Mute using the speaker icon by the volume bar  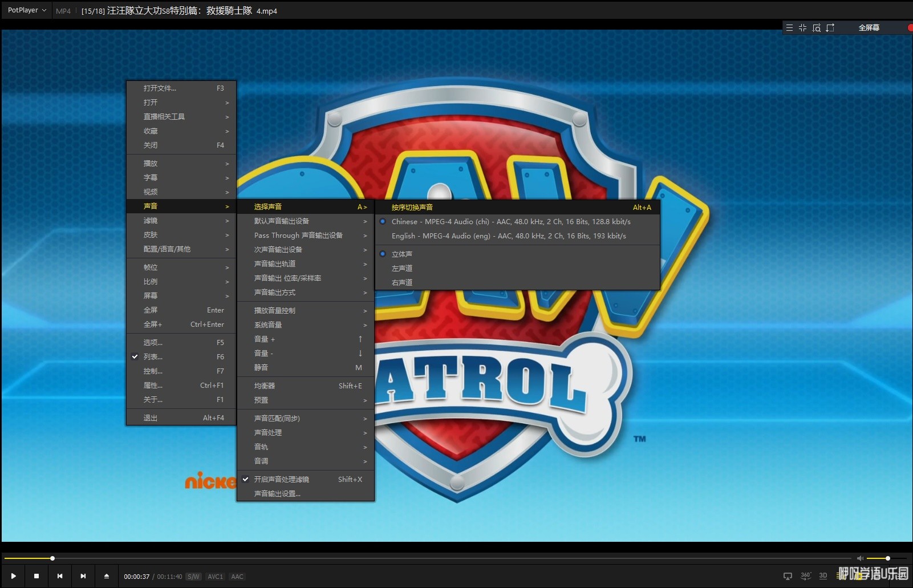(x=861, y=558)
